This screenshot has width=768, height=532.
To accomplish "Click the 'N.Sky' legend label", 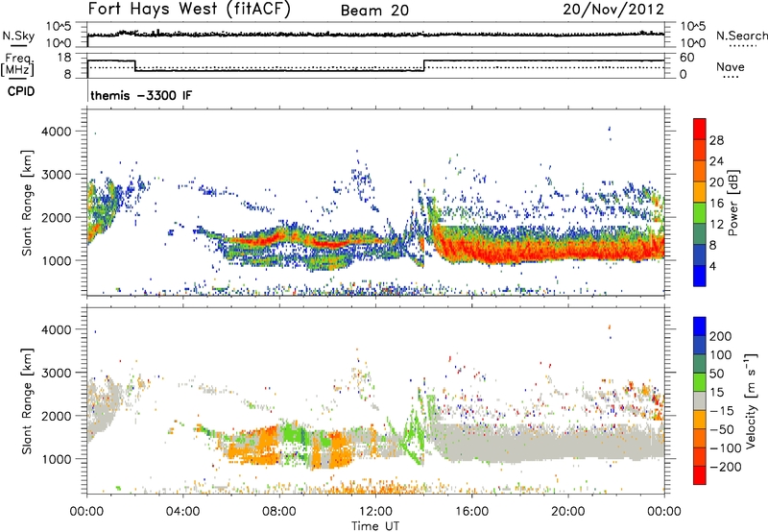I will click(18, 36).
